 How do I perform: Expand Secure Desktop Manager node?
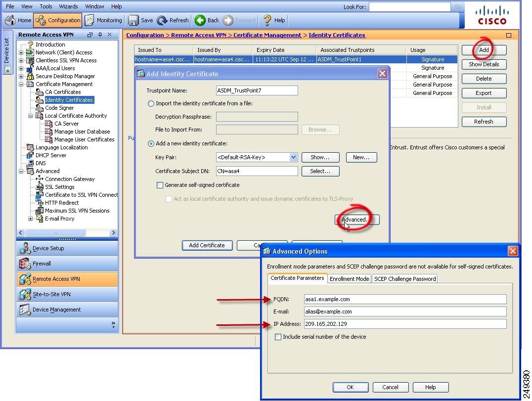click(x=21, y=76)
